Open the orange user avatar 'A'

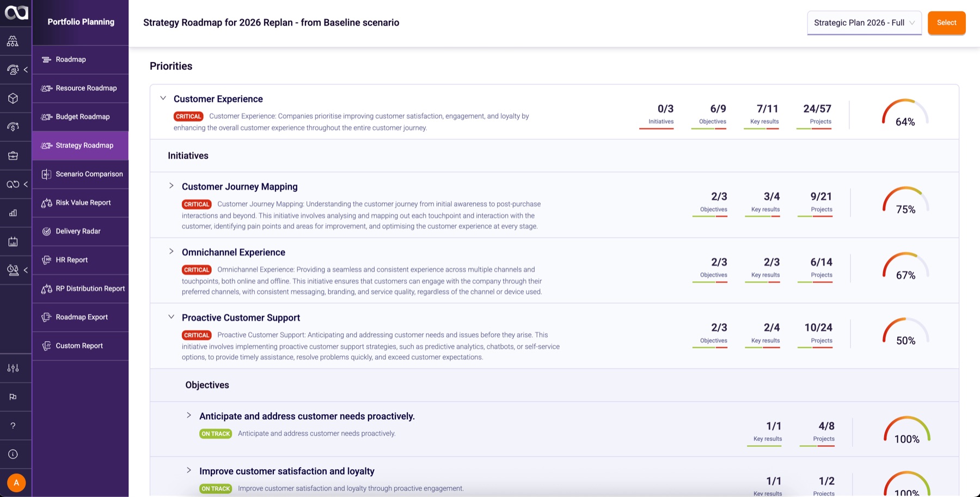click(16, 482)
